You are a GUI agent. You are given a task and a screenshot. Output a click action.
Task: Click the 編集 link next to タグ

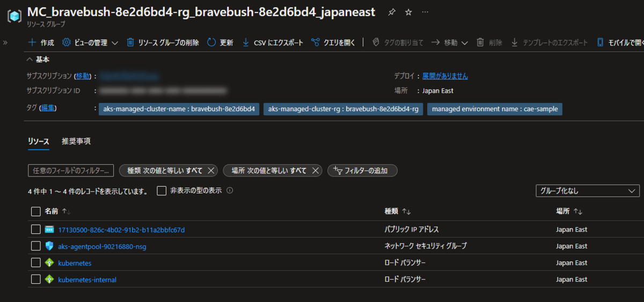pyautogui.click(x=48, y=108)
